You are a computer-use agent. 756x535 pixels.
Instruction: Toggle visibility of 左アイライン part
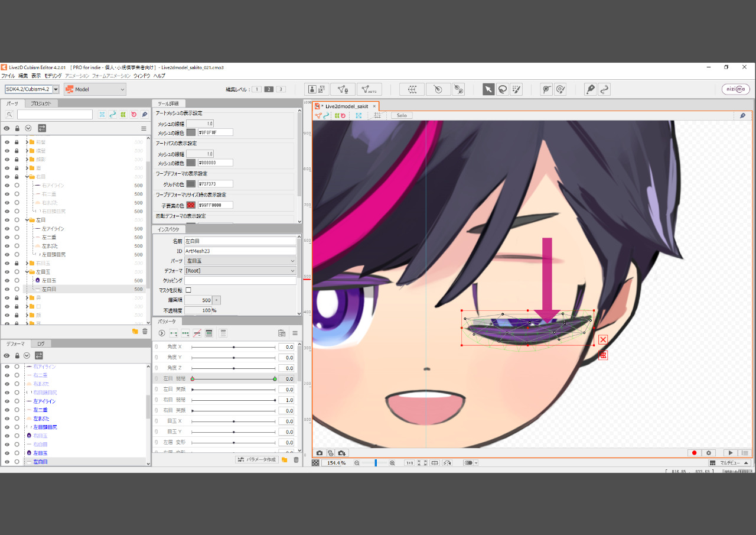(x=7, y=229)
